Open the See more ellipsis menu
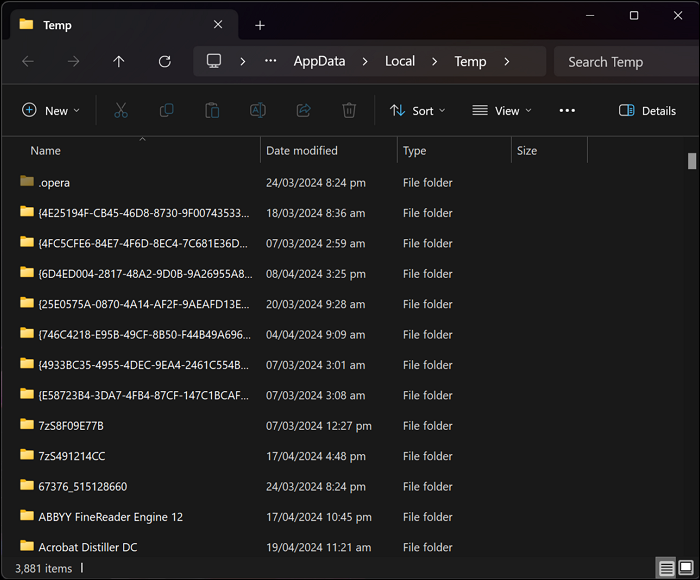This screenshot has height=580, width=700. click(x=567, y=111)
